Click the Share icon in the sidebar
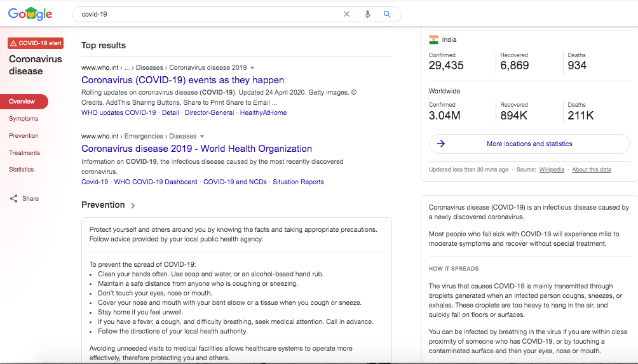The width and height of the screenshot is (638, 364). (14, 198)
